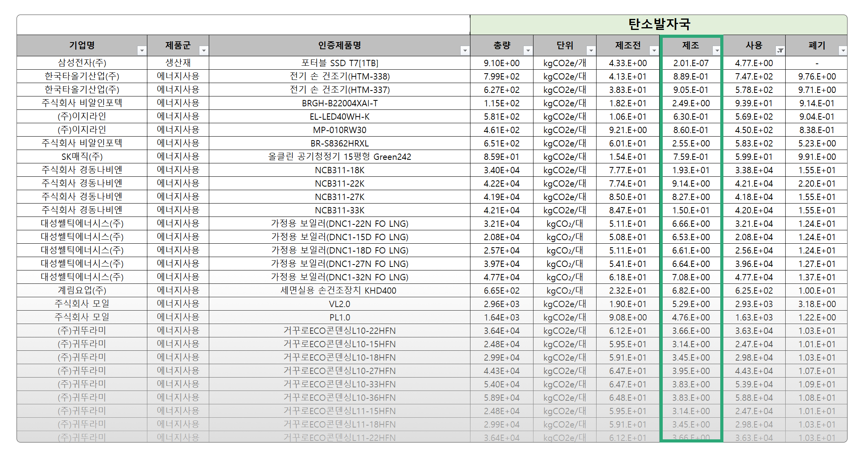Select the 포터블 SSD T7[1TB] cell
This screenshot has height=461, width=868.
[340, 63]
